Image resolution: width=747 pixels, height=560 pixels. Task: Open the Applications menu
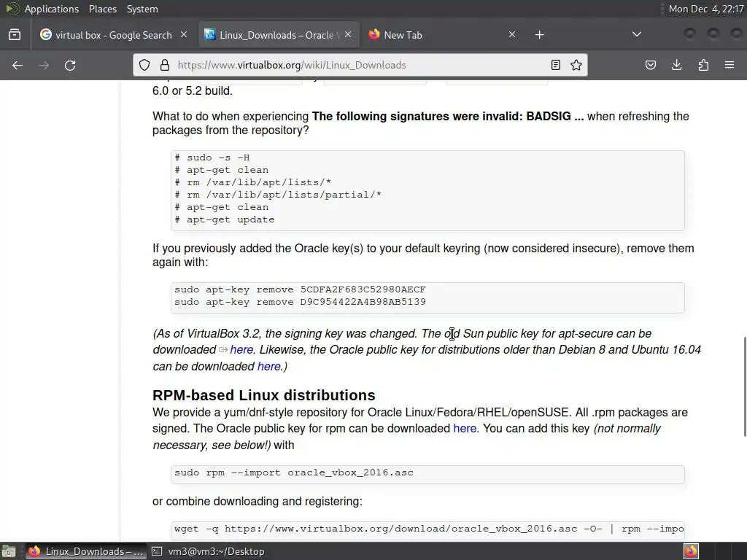point(52,9)
